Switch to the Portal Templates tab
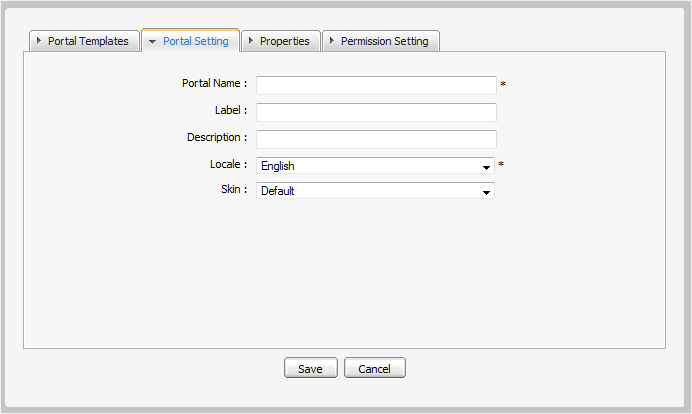This screenshot has height=414, width=692. click(x=88, y=41)
